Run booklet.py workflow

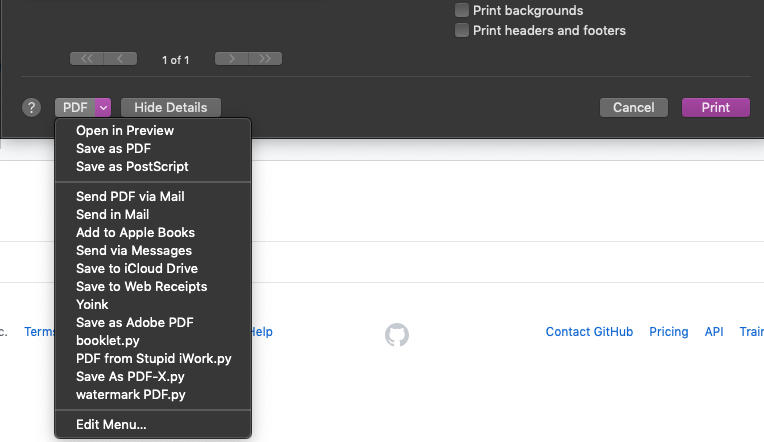pos(153,341)
